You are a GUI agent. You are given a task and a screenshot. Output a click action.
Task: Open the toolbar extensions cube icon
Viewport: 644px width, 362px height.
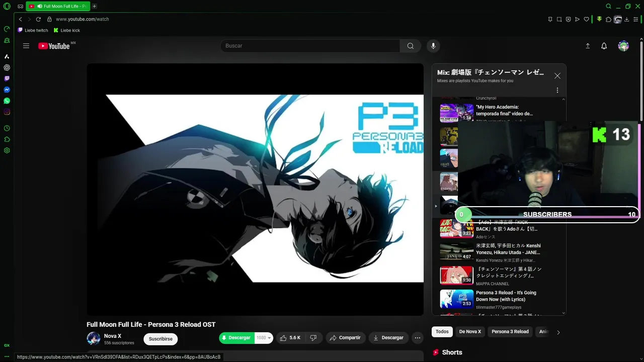coord(608,19)
